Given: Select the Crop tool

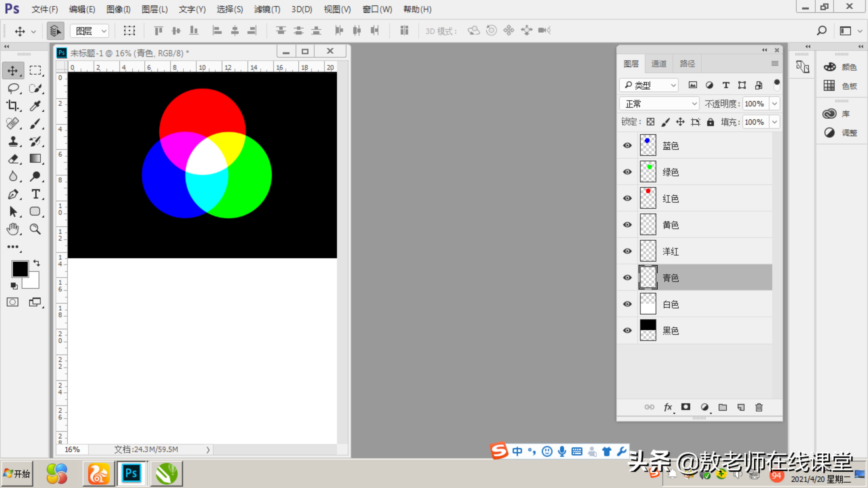Looking at the screenshot, I should (x=13, y=106).
